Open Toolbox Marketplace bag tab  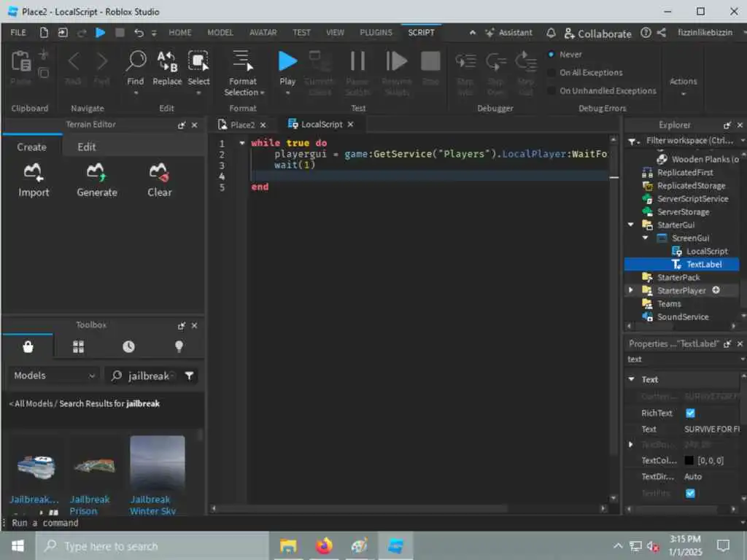28,346
